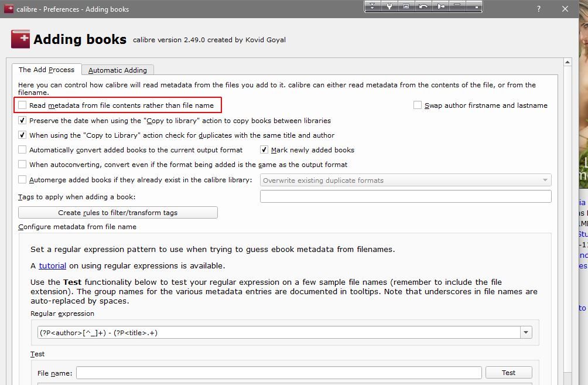Uncheck Preserve the date for Copy to library
Screen dimensions: 588x385
[x=22, y=121]
